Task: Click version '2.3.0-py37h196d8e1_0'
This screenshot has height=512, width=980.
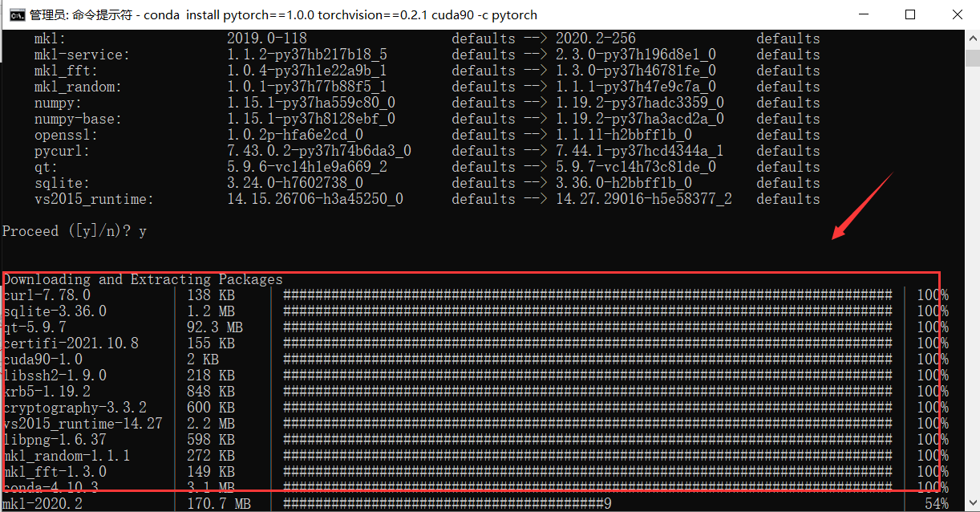Action: 636,55
